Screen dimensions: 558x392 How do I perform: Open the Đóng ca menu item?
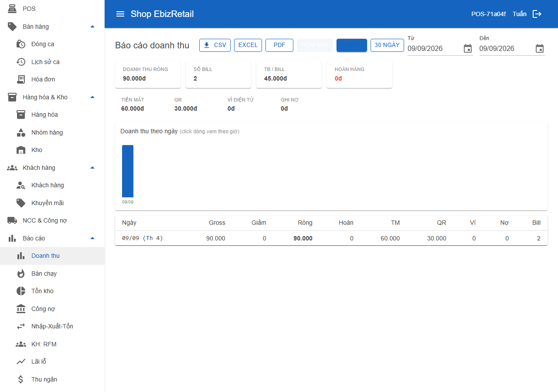(52, 44)
